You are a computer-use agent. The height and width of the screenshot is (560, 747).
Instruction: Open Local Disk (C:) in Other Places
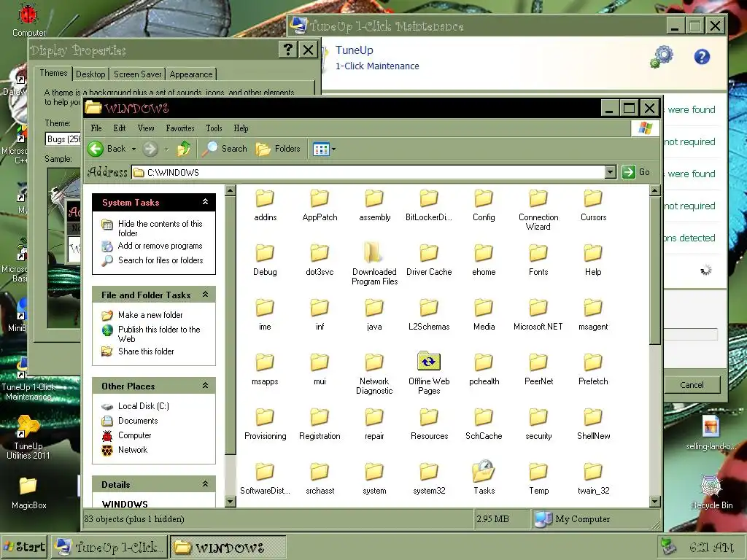point(144,405)
